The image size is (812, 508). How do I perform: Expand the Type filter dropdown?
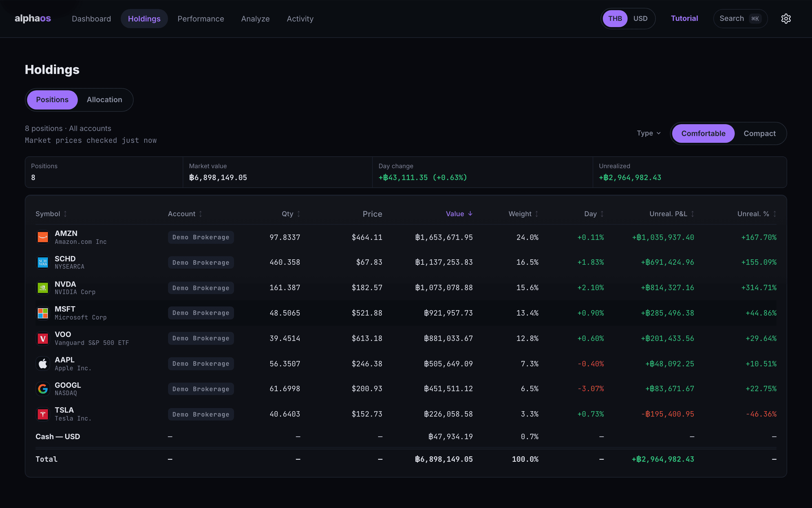pos(648,133)
